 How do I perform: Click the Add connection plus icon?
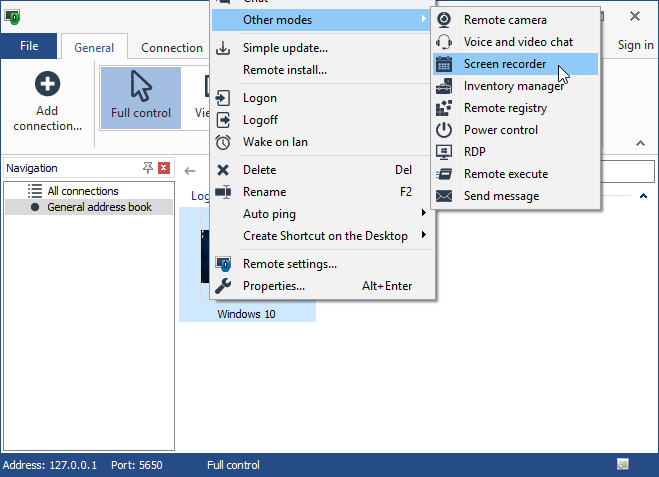(47, 86)
